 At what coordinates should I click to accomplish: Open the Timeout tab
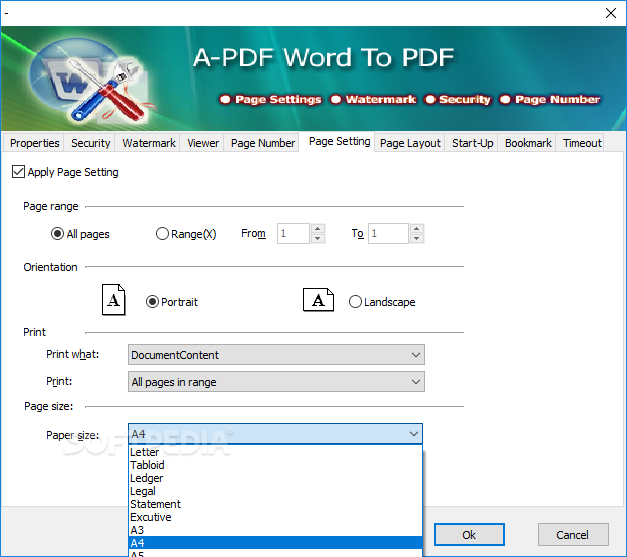[582, 143]
